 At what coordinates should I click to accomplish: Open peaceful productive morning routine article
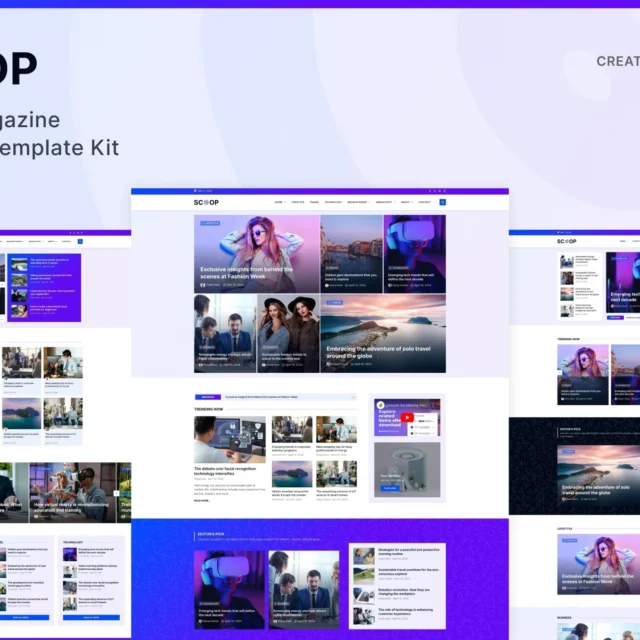pos(397,556)
